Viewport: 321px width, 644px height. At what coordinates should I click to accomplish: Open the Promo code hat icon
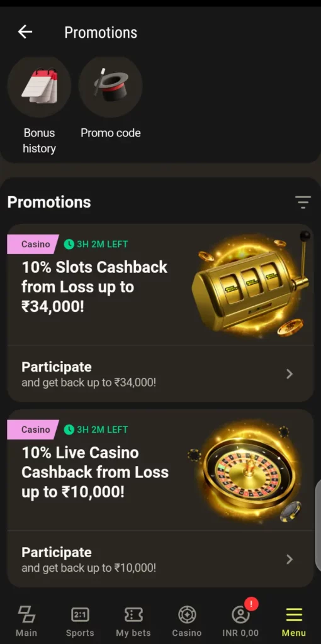click(x=111, y=86)
